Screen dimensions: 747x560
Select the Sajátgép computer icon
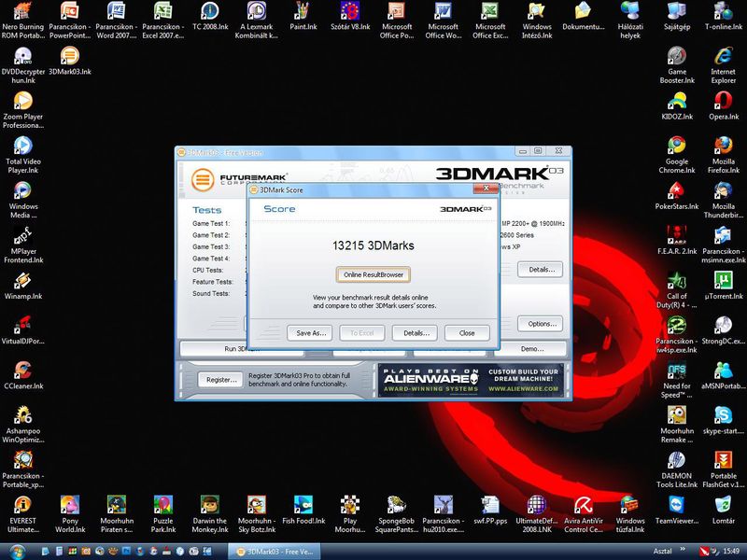point(676,16)
